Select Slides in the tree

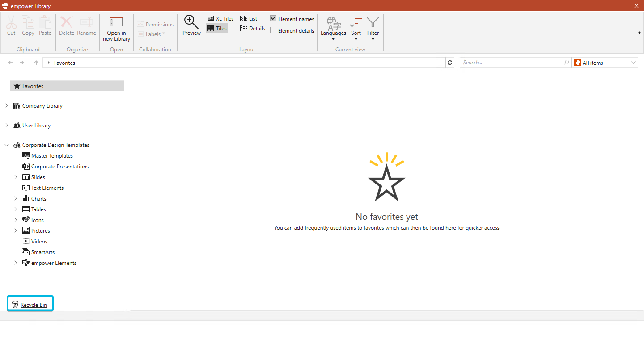(38, 177)
